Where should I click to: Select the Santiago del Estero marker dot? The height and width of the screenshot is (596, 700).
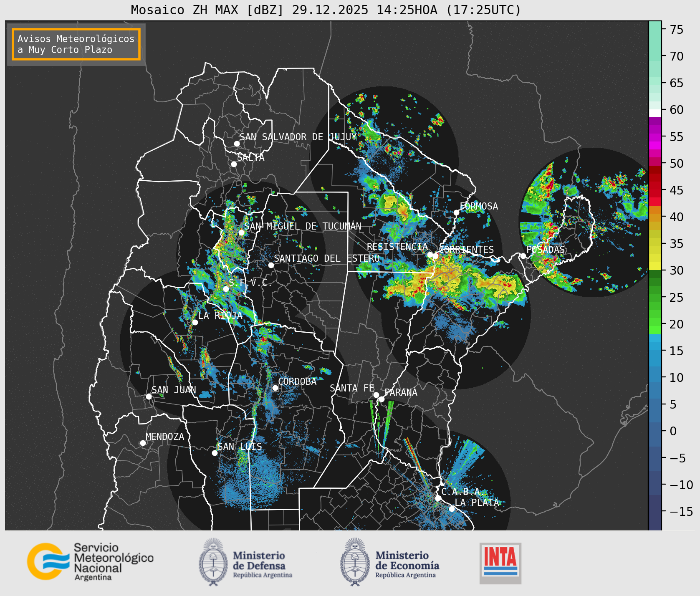pyautogui.click(x=271, y=265)
